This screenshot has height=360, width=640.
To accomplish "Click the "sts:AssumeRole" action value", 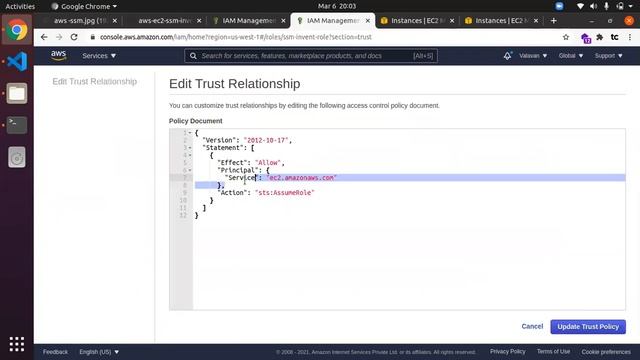I will [x=284, y=193].
